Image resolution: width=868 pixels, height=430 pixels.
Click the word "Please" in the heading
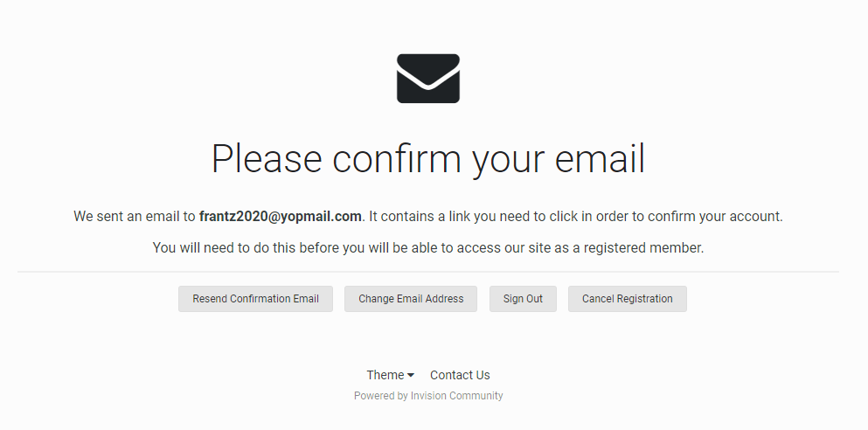pos(267,159)
